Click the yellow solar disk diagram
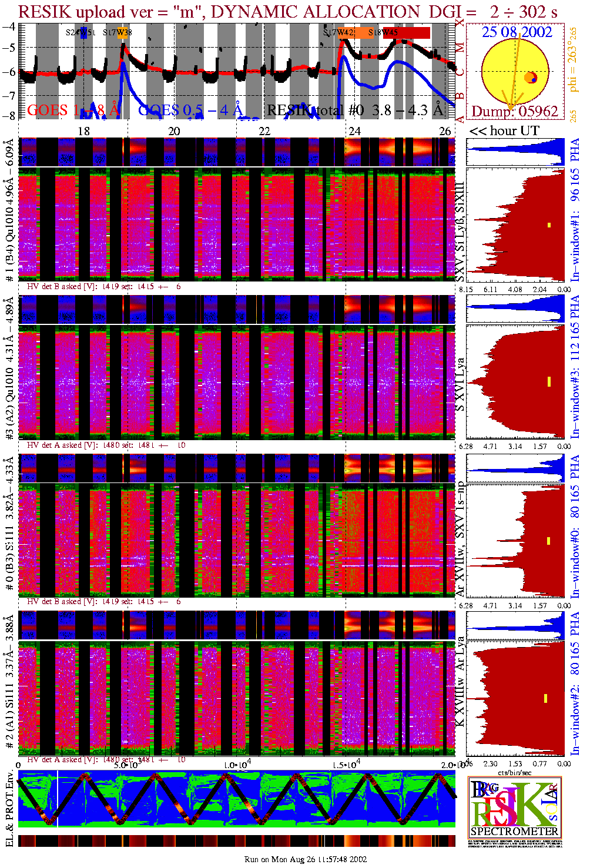The width and height of the screenshot is (590, 868). click(514, 71)
